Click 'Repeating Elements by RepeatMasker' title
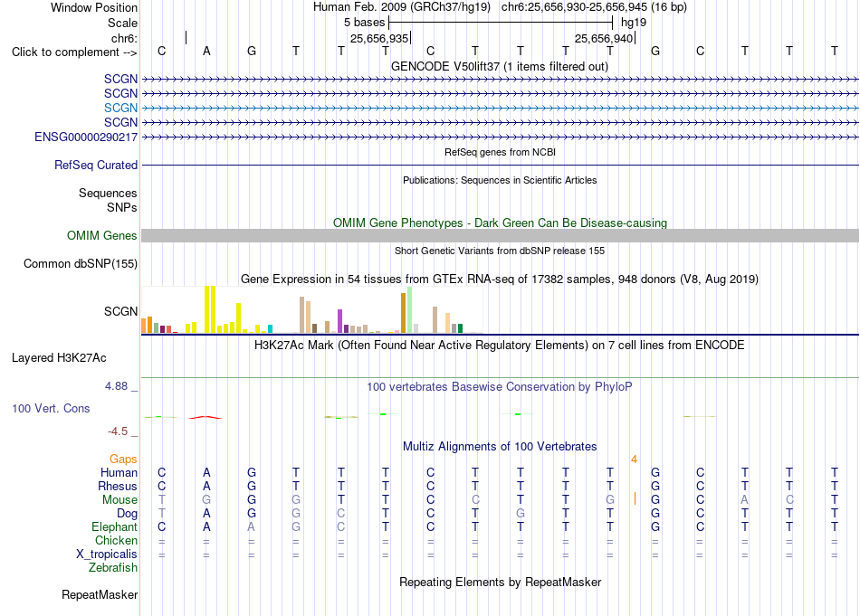Viewport: 860px width, 616px height. pyautogui.click(x=500, y=582)
